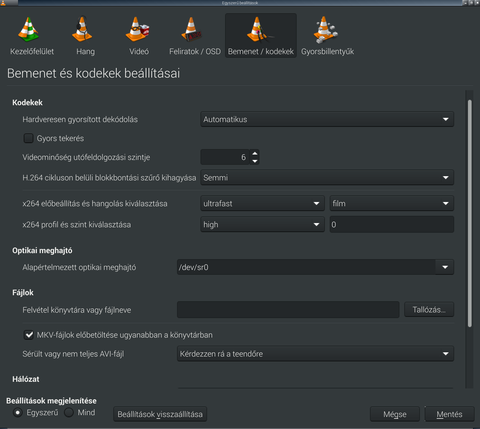The image size is (480, 429).
Task: Open Gyorsbillentyűk cone icon
Action: pyautogui.click(x=325, y=30)
